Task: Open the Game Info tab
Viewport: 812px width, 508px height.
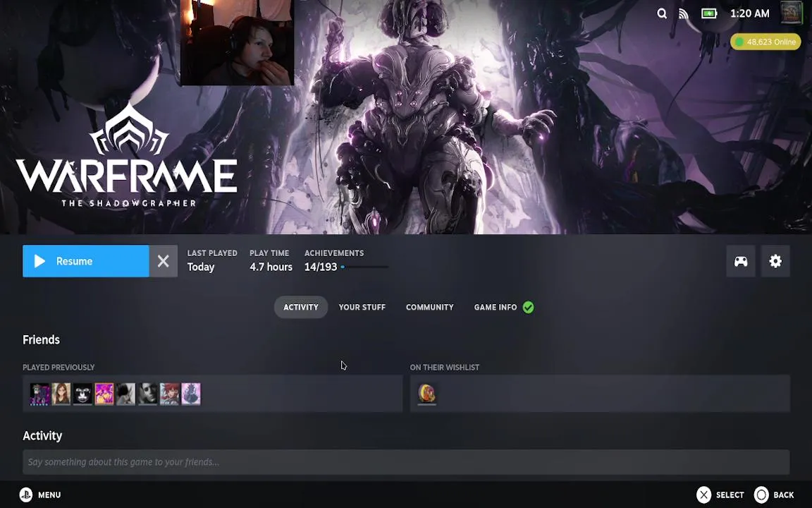Action: click(496, 308)
